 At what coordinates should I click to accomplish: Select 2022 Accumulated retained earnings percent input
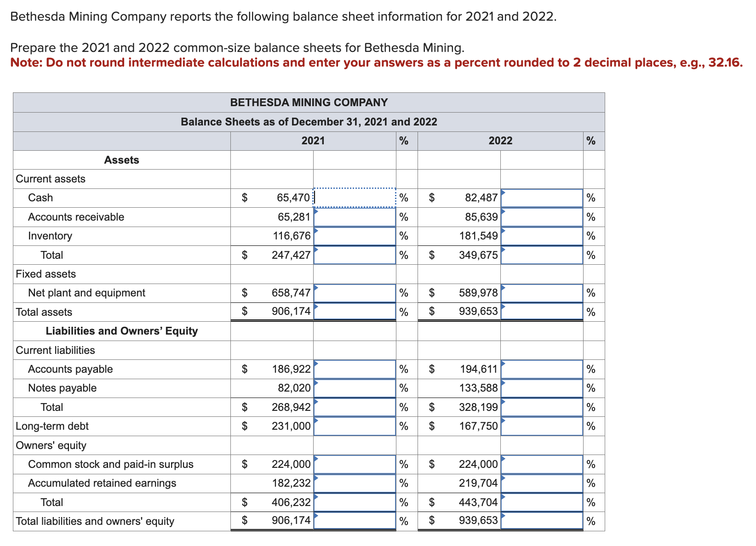click(x=542, y=483)
